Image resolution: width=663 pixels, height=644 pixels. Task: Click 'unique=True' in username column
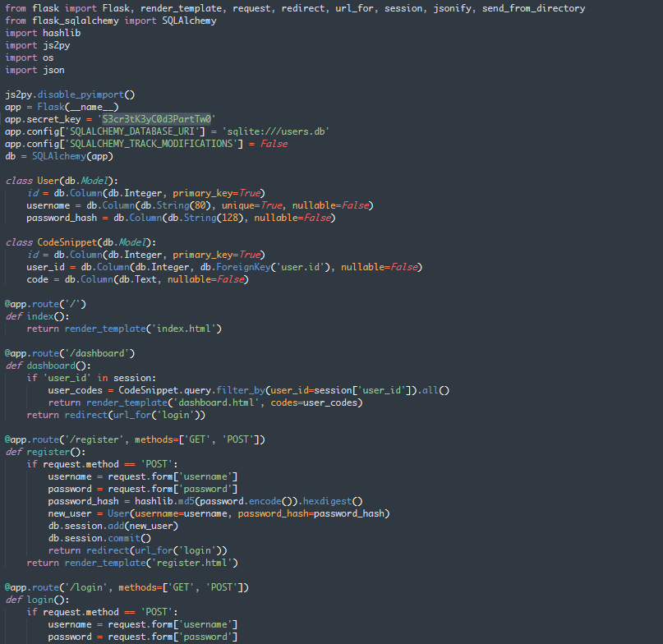pos(251,205)
